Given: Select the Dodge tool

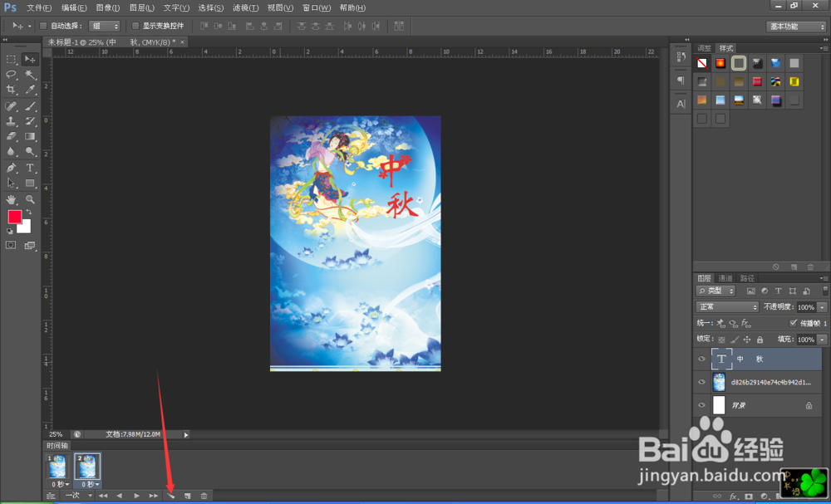Looking at the screenshot, I should [30, 151].
